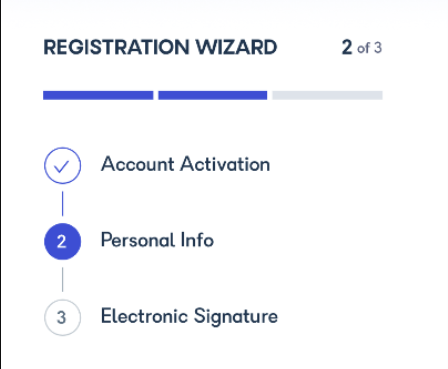
Task: Click the checkmark circle for Account Activation
Action: tap(62, 165)
